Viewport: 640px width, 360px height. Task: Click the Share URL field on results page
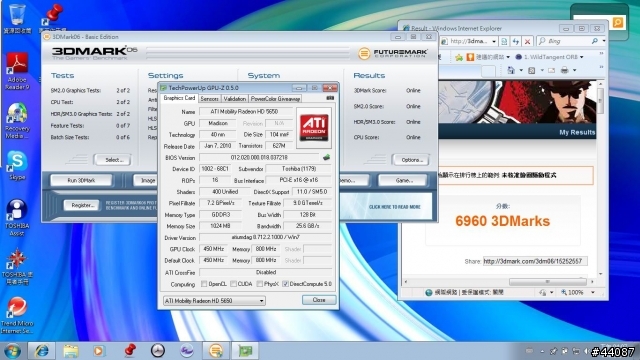click(x=535, y=261)
